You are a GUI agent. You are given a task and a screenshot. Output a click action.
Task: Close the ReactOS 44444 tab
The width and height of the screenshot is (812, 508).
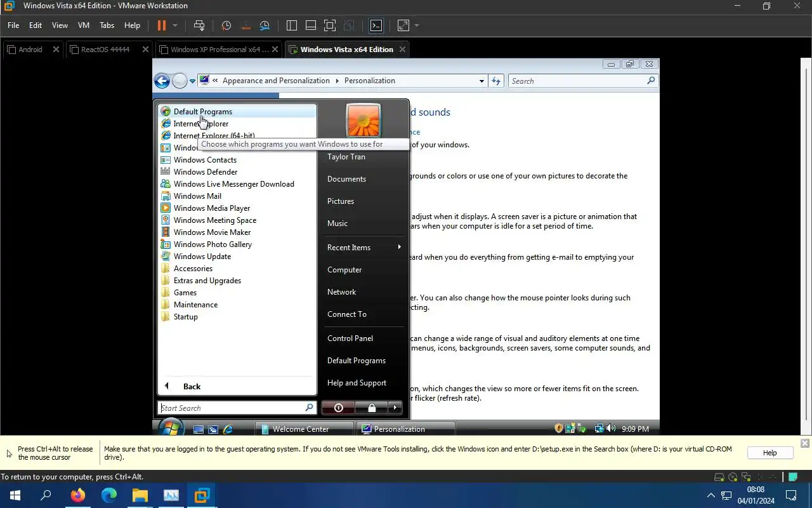click(145, 50)
